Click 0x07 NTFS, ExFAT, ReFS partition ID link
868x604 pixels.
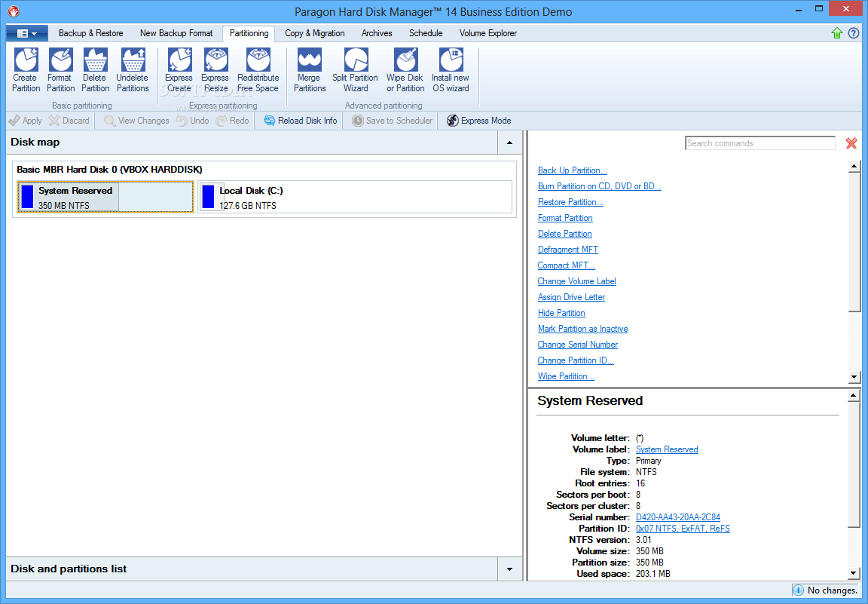point(683,529)
